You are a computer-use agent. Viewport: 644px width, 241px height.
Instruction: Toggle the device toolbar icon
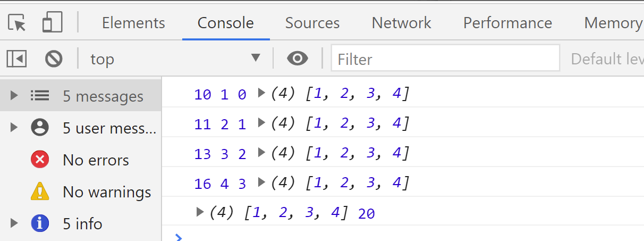point(52,23)
